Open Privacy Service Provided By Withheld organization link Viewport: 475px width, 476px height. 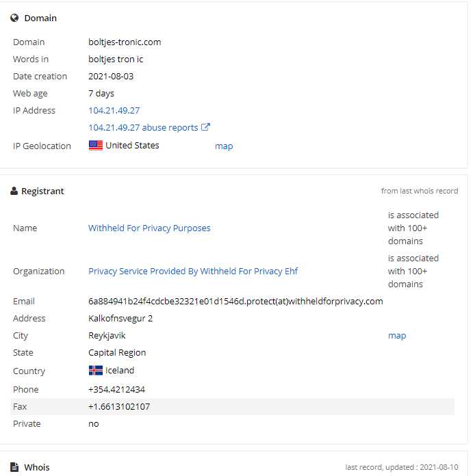click(193, 271)
